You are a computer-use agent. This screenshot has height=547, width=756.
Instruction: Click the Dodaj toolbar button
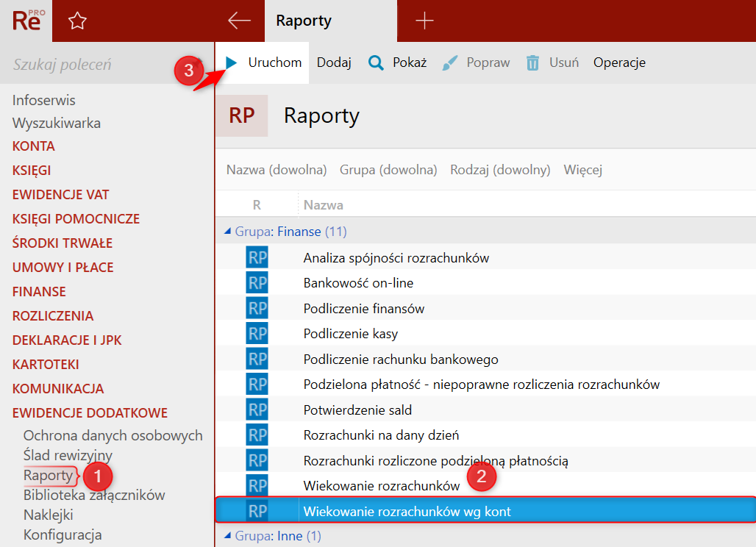(334, 62)
